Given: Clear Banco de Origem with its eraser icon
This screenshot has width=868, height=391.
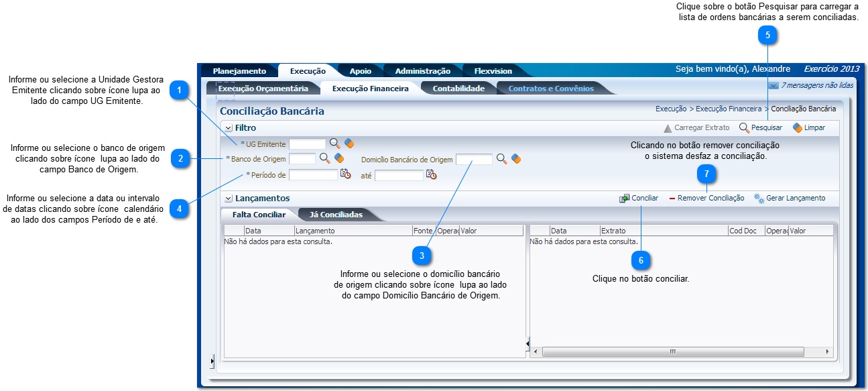Looking at the screenshot, I should click(x=339, y=158).
